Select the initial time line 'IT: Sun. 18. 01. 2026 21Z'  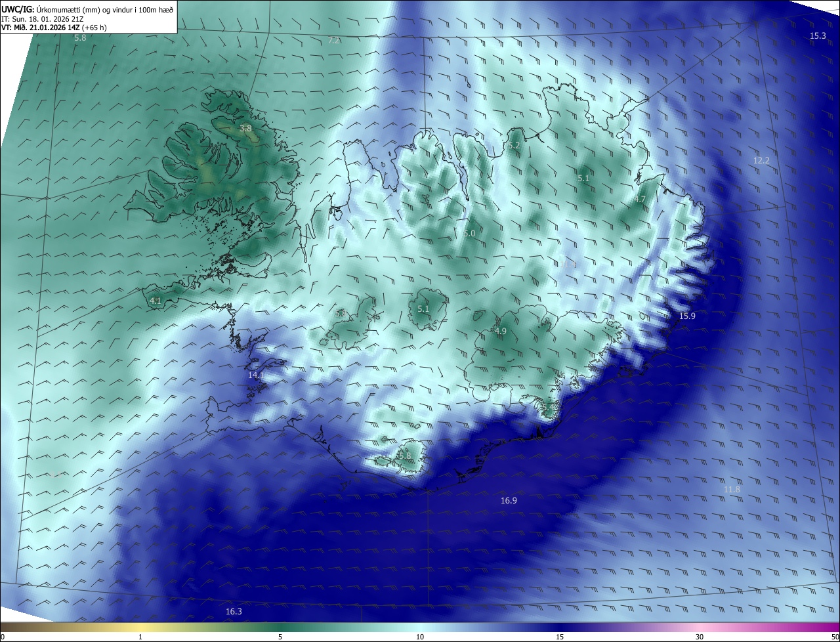coord(43,19)
